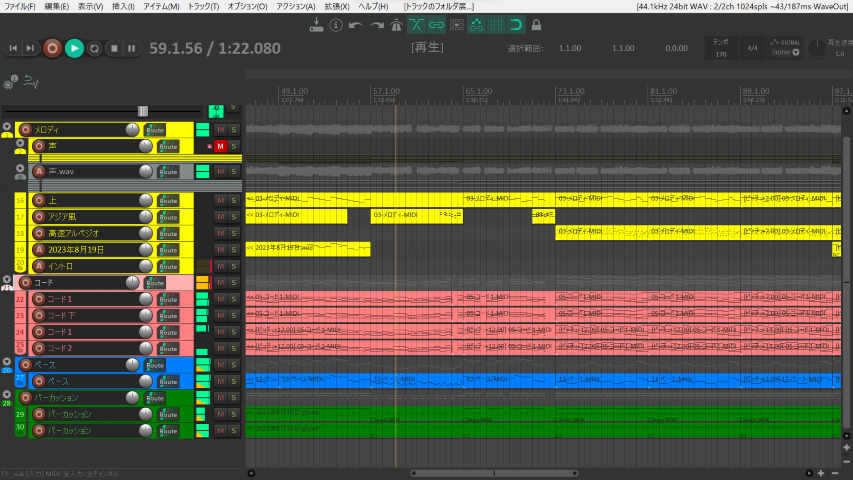Screen dimensions: 853x480
Task: Unmute the 声 track
Action: point(220,146)
